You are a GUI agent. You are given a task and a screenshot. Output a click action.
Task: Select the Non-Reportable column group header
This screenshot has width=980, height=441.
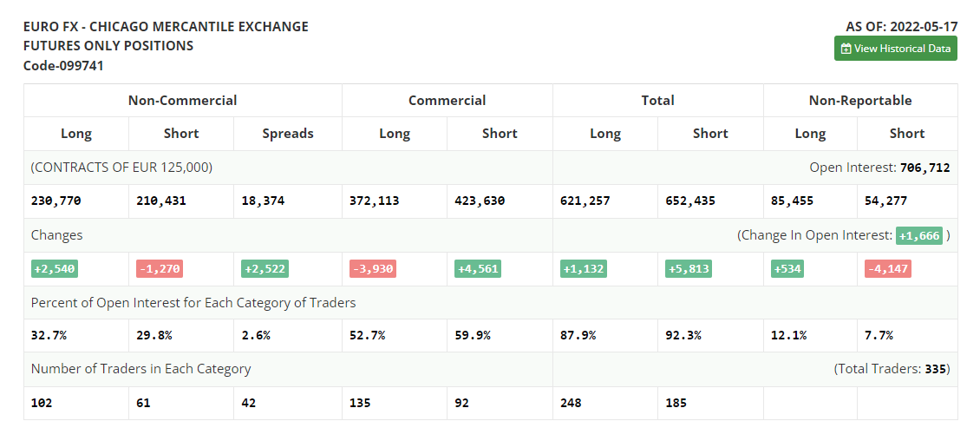pyautogui.click(x=860, y=100)
